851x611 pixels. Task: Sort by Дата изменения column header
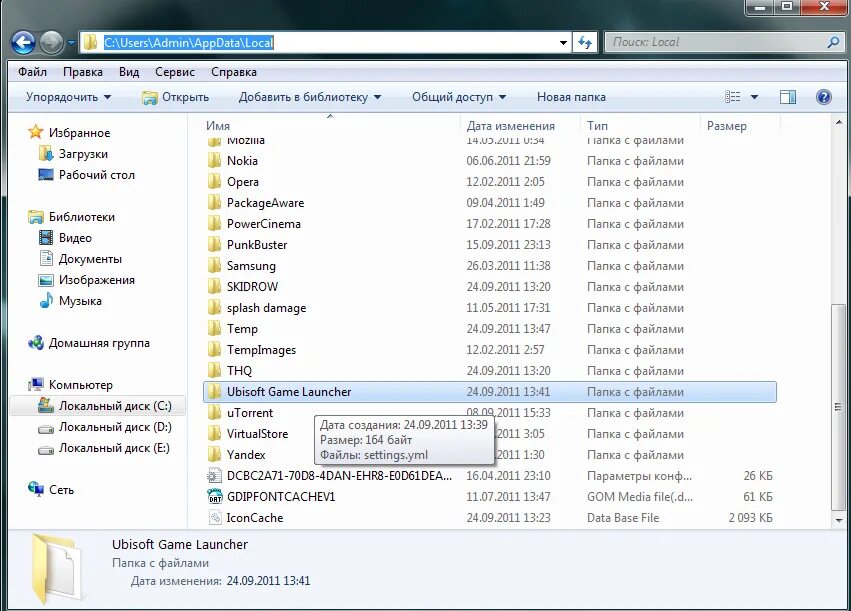tap(511, 126)
